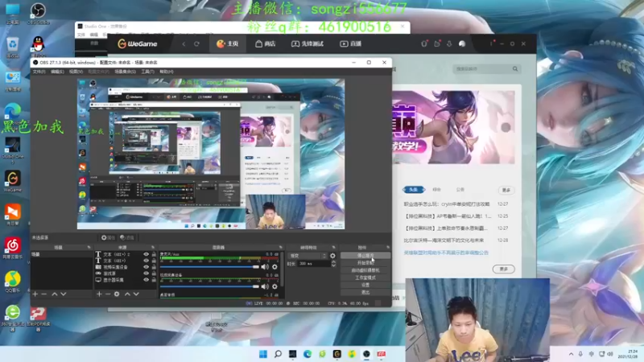
Task: Lock the 文本 (GDI+) 2 source
Action: point(154,254)
